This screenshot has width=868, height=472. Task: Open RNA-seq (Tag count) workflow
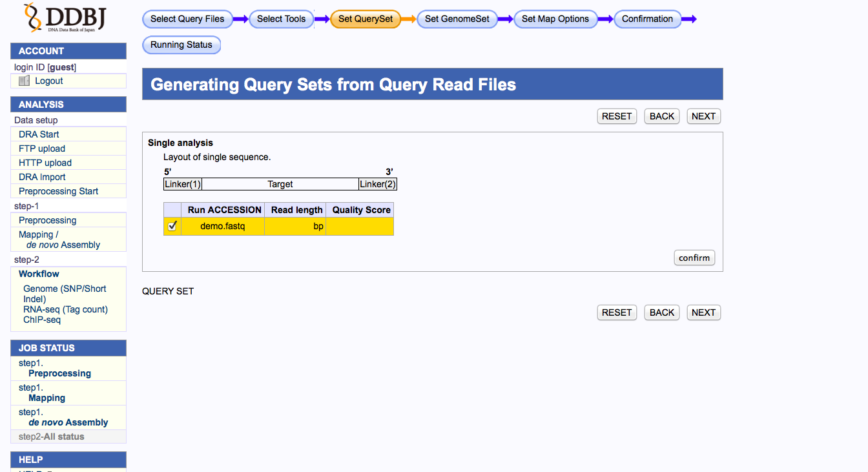(x=65, y=309)
